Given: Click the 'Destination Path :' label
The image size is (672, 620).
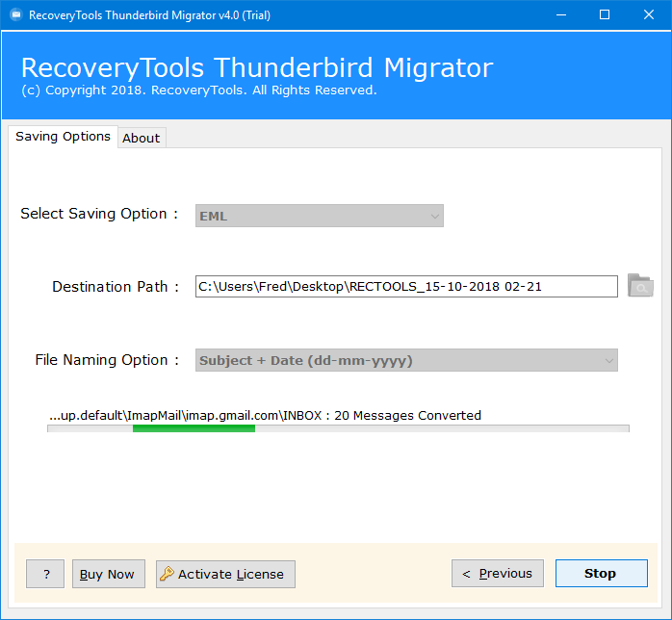Looking at the screenshot, I should click(116, 287).
